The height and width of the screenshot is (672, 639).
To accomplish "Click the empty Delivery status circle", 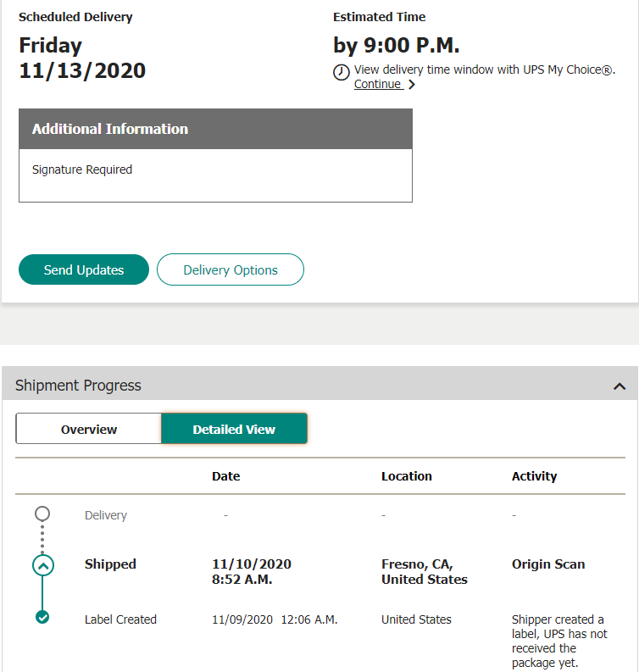I will (42, 514).
